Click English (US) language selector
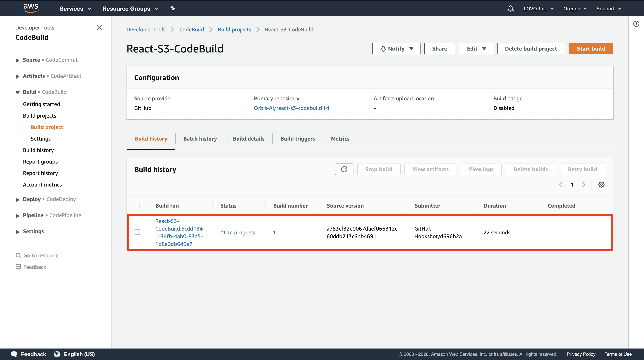The width and height of the screenshot is (644, 360). point(79,354)
